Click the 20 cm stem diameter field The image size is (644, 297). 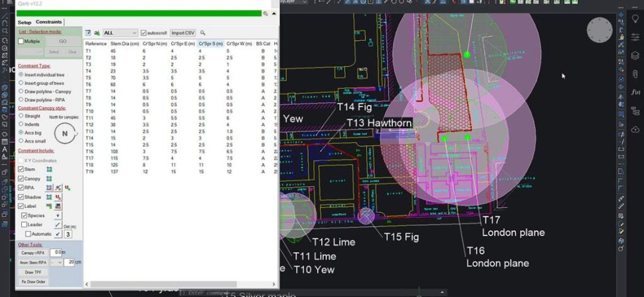pyautogui.click(x=69, y=262)
